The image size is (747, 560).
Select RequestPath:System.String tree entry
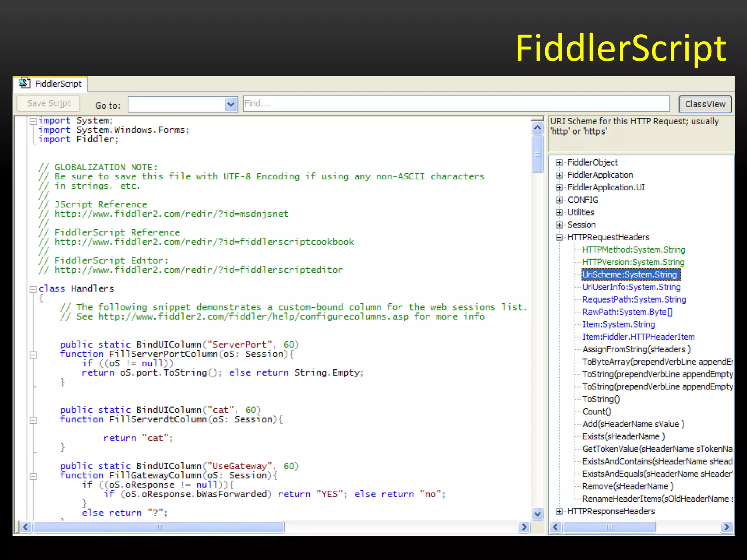coord(634,299)
